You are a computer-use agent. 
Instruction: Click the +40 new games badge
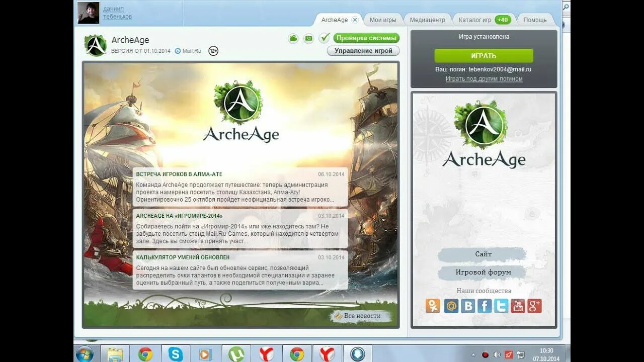pos(503,20)
